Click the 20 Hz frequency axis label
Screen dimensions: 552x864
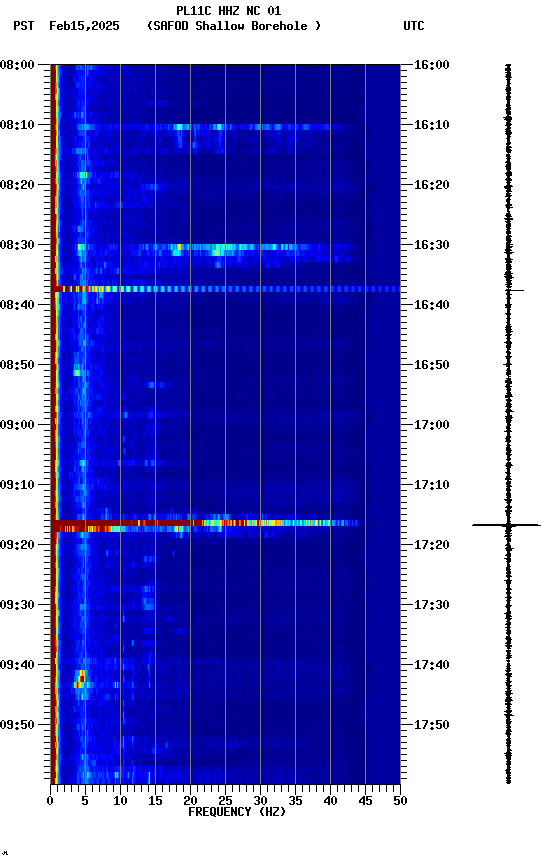click(190, 801)
